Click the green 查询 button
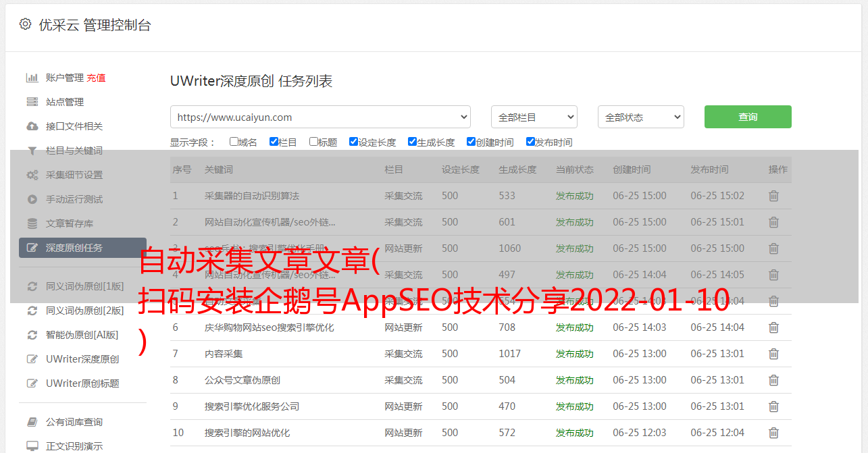The image size is (868, 453). point(747,117)
